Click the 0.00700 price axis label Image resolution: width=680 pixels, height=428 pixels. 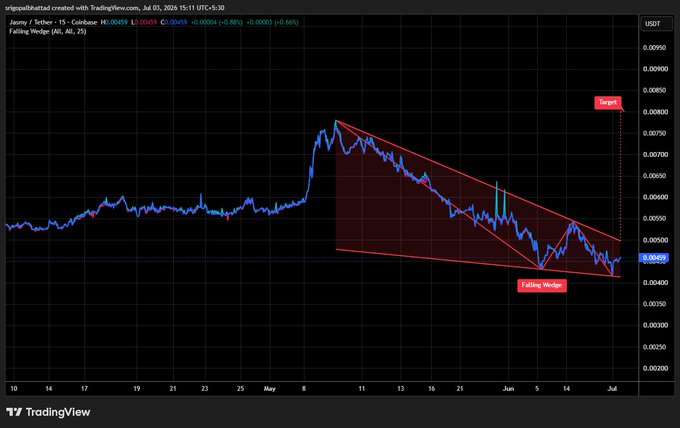click(654, 154)
